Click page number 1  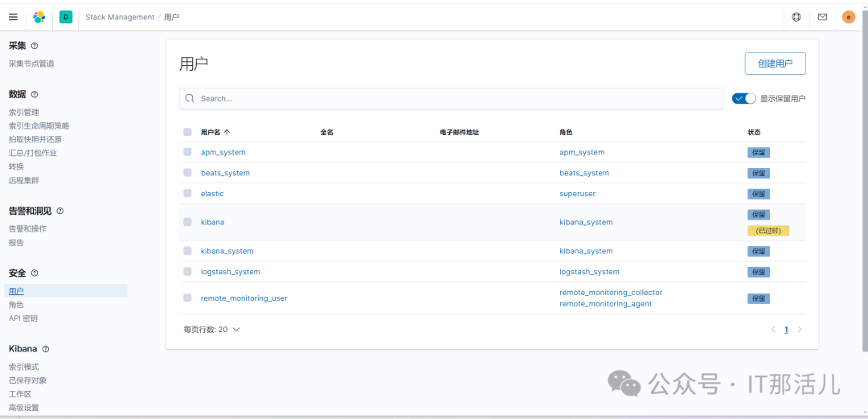786,329
